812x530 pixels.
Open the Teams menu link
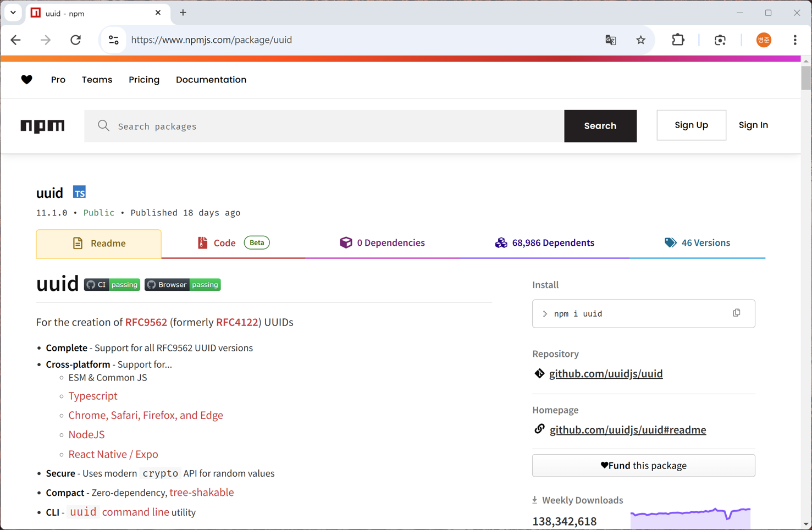click(97, 80)
